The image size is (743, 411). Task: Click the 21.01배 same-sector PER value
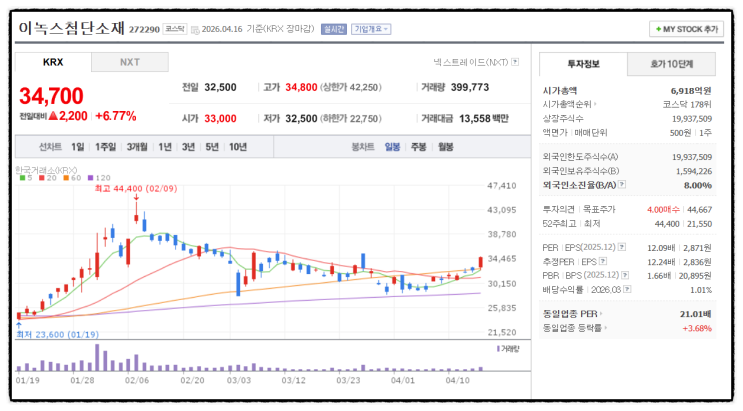coord(695,314)
